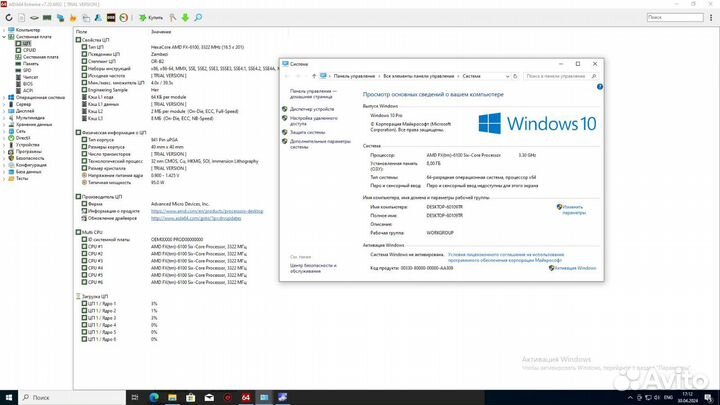Open Центр безопасности и обслуживания link
This screenshot has width=720, height=405.
point(313,268)
